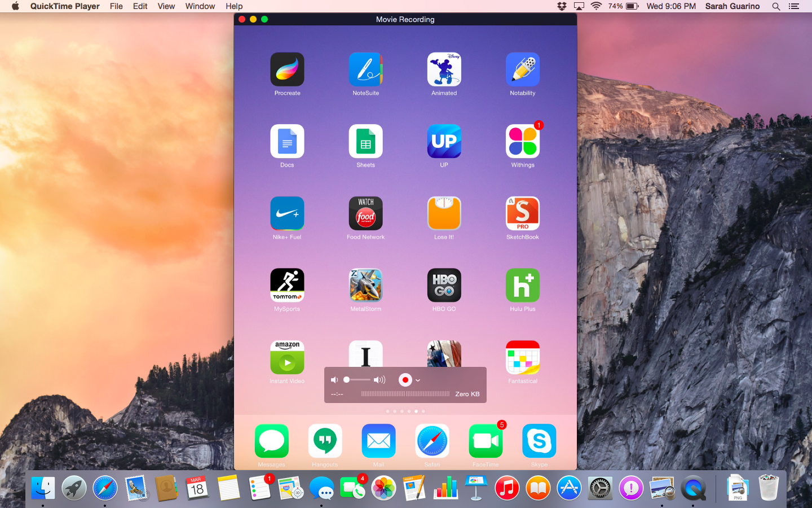The width and height of the screenshot is (812, 508).
Task: Launch NoteSuite on the iPad home screen
Action: point(365,69)
